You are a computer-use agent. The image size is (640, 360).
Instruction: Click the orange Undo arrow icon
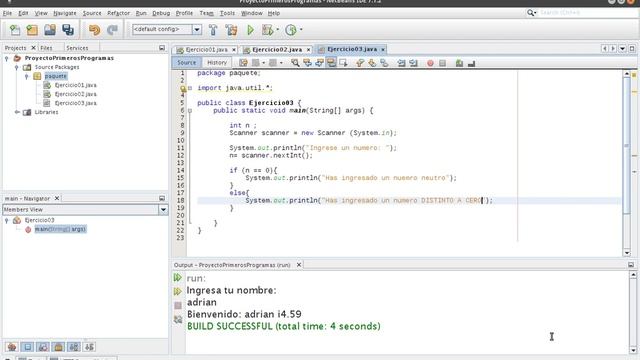coord(94,29)
